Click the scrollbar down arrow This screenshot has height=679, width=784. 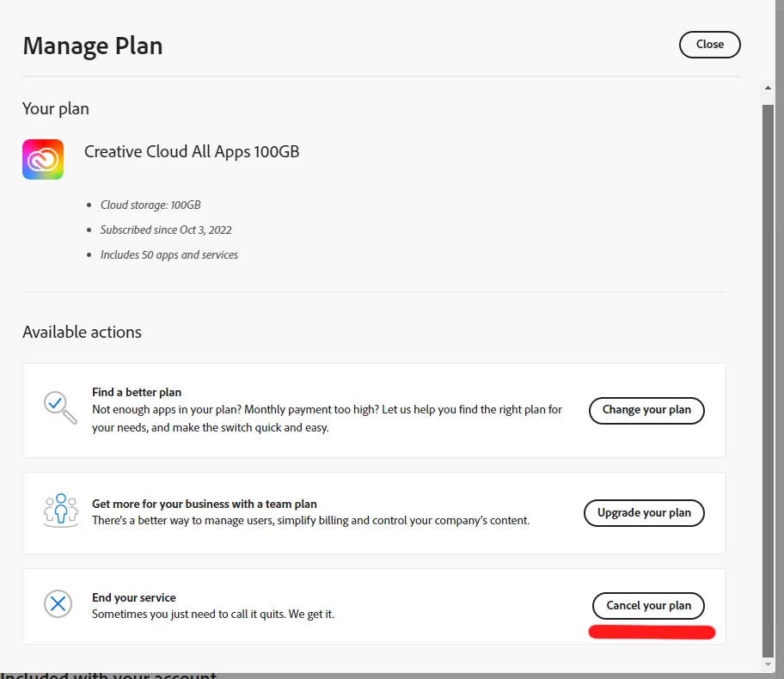click(768, 664)
